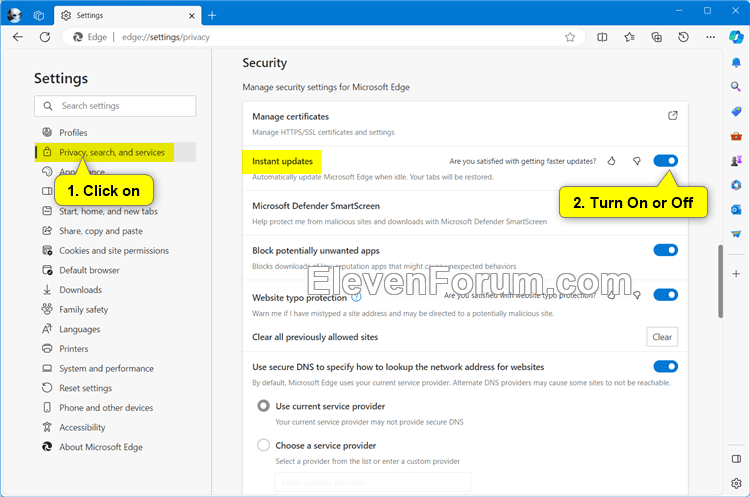The width and height of the screenshot is (750, 497).
Task: Toggle sidebar visibility icon at bottom right
Action: (x=736, y=459)
